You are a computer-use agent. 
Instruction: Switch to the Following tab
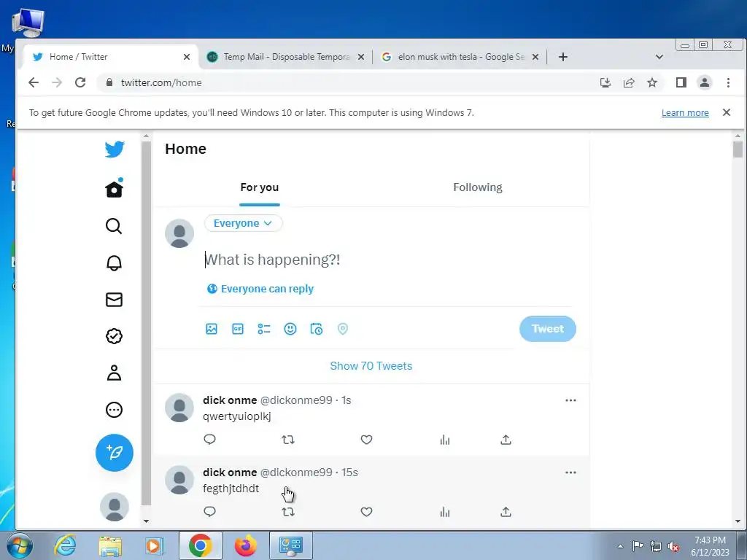coord(478,187)
